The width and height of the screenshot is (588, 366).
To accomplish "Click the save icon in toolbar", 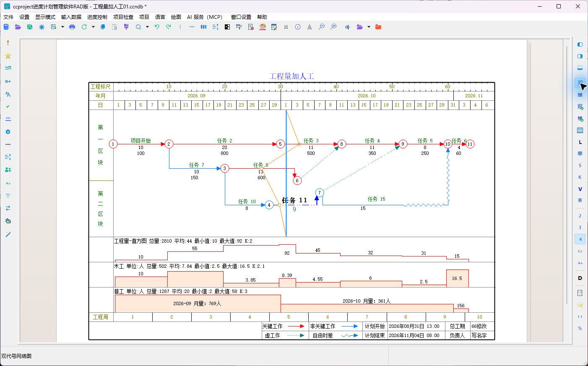I will (x=30, y=27).
